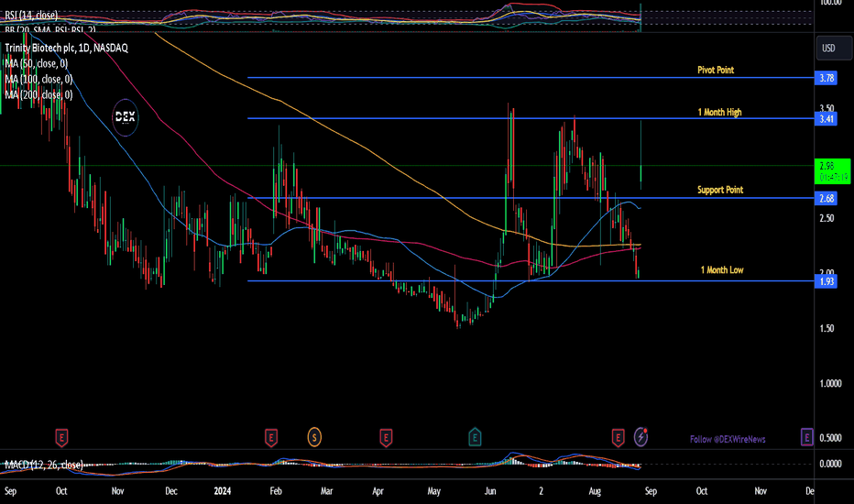Click the May label on time axis
Viewport: 854px width, 504px height.
(x=433, y=491)
